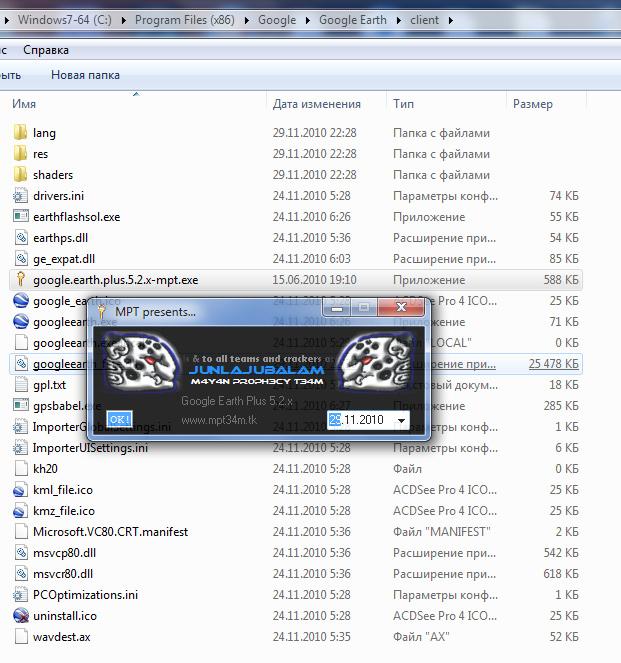Select the ImporterUISettings.ini file icon
Viewport: 621px width, 663px height.
pyautogui.click(x=20, y=447)
